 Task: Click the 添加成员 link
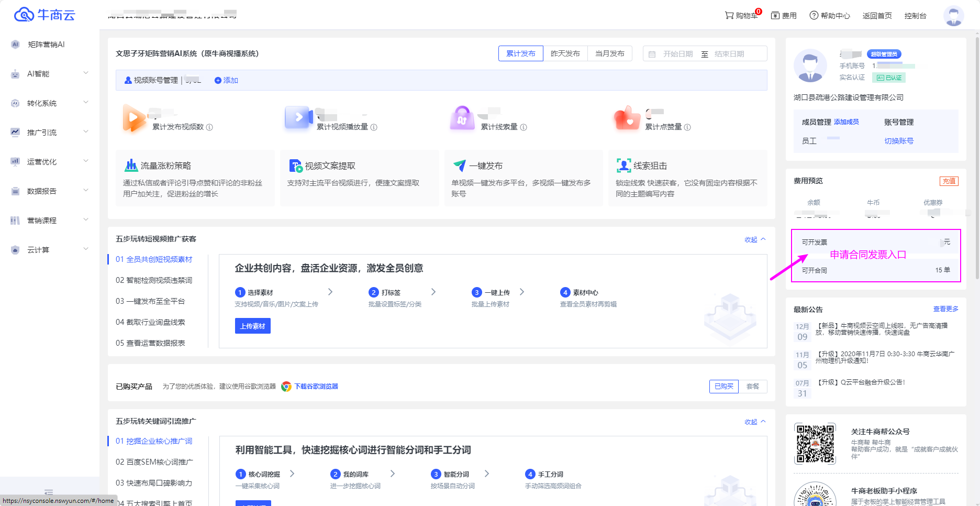[847, 122]
